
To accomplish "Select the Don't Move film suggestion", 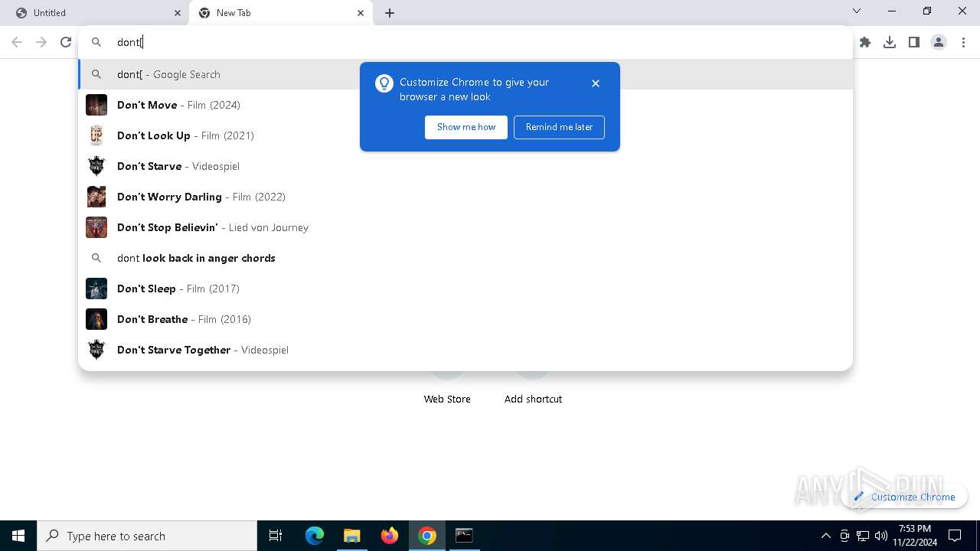I will click(465, 105).
